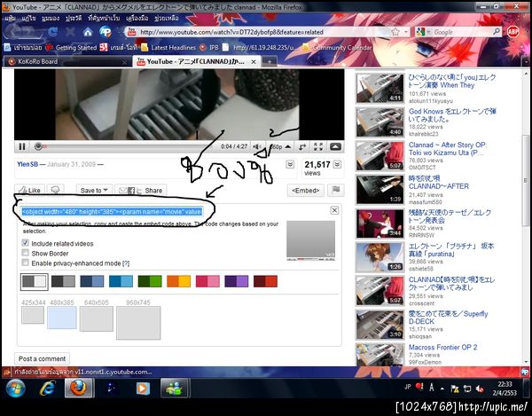Open the Getting Started bookmark
Screen dimensions: 532x416
coord(71,48)
